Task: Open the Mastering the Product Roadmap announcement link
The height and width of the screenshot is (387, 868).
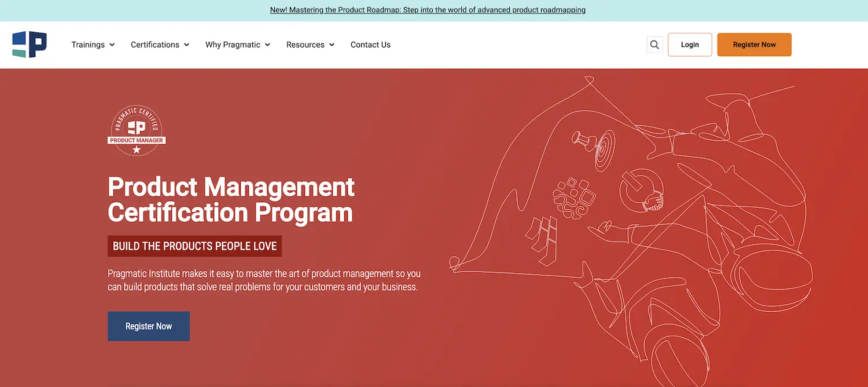Action: pos(428,10)
